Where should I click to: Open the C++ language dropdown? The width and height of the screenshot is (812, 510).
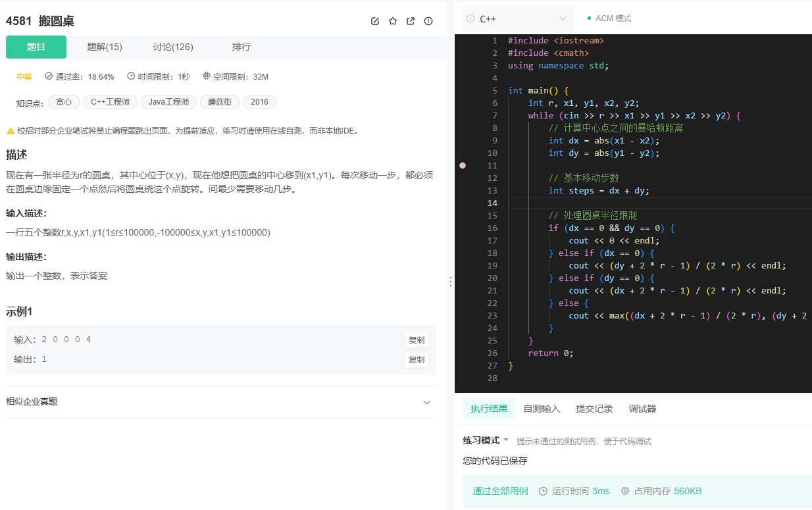click(520, 18)
